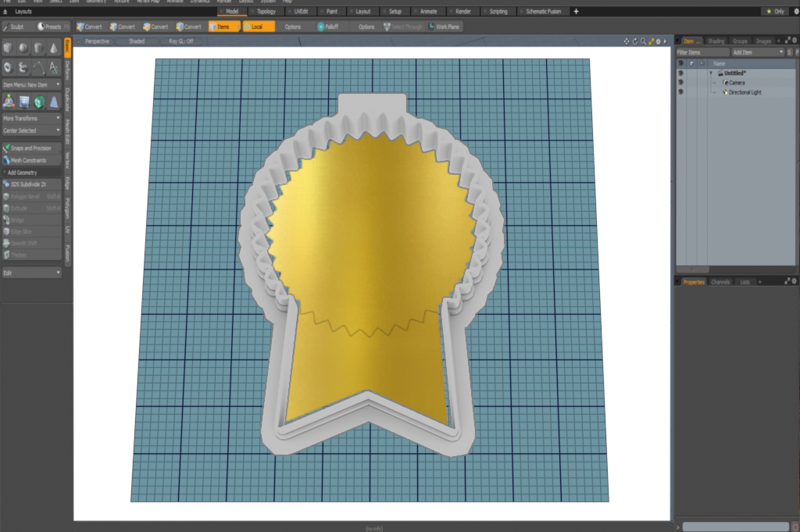Open the Add Item dropdown
This screenshot has height=532, width=800.
(758, 52)
